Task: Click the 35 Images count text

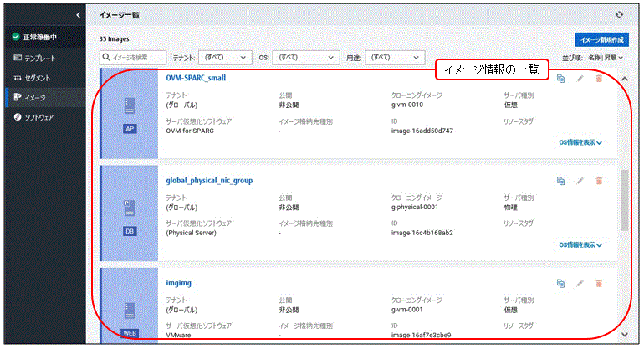Action: pyautogui.click(x=114, y=39)
